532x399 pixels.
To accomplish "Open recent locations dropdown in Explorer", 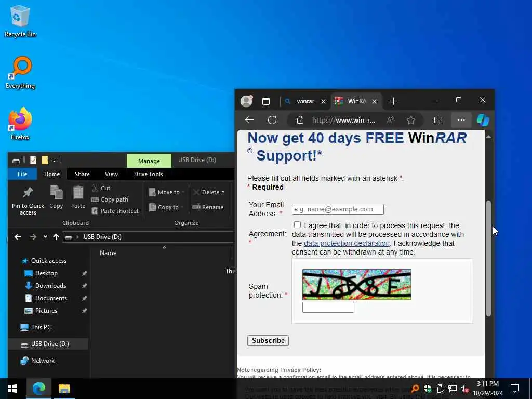I will [45, 237].
